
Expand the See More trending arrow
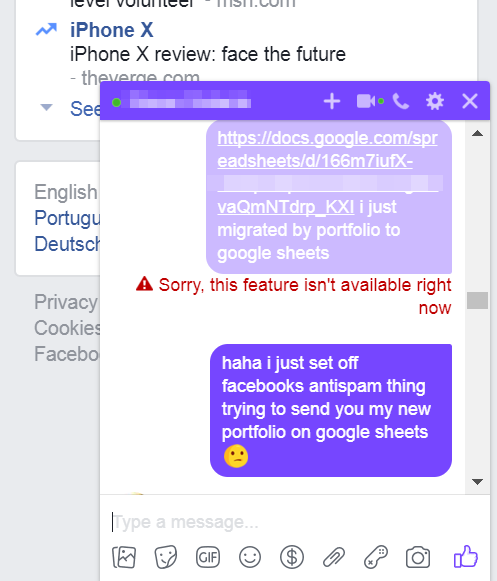[46, 107]
